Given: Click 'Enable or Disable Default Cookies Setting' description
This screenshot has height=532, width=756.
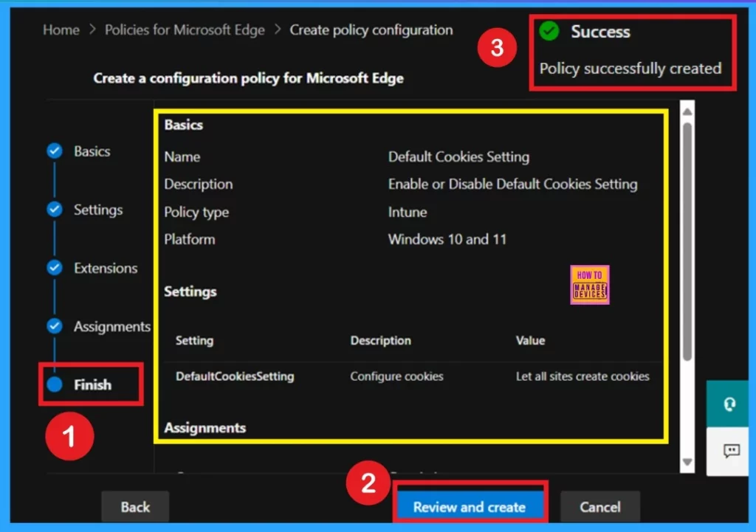Looking at the screenshot, I should click(x=512, y=184).
